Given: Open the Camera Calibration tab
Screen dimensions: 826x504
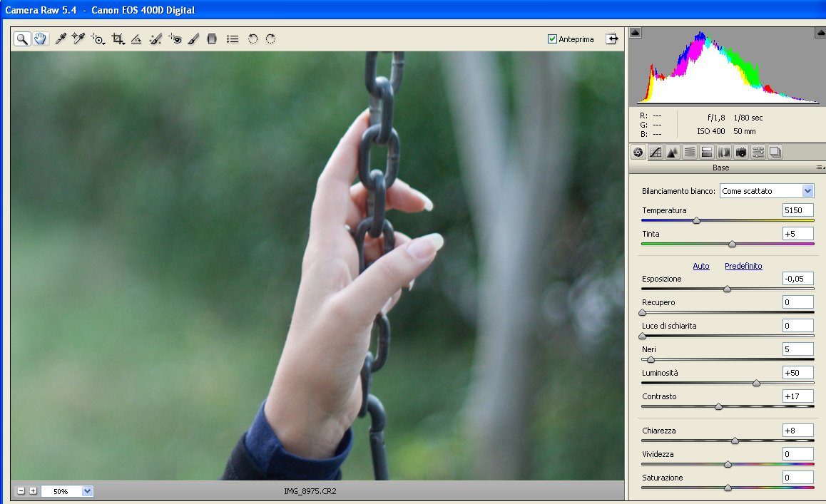Looking at the screenshot, I should click(x=741, y=152).
